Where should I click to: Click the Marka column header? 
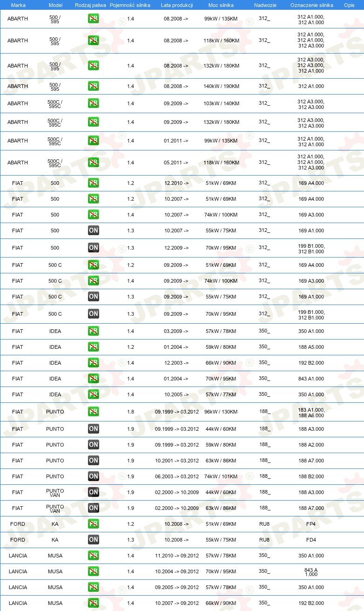pos(18,5)
